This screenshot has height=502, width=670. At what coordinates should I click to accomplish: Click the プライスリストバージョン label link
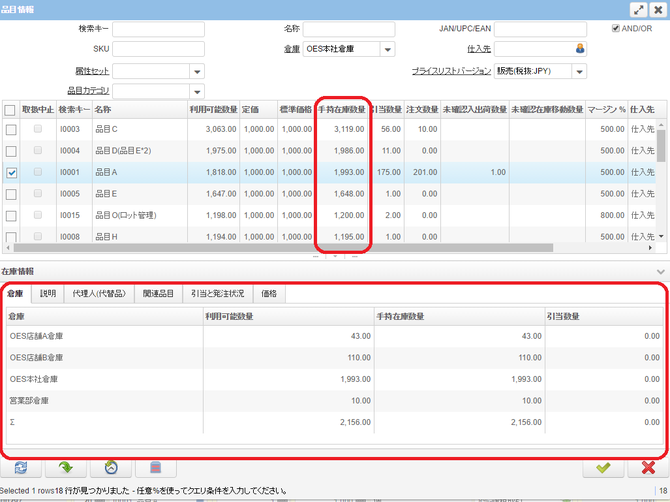[452, 71]
